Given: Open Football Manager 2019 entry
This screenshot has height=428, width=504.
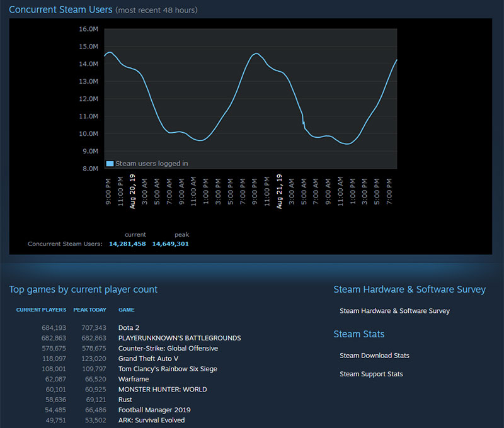Looking at the screenshot, I should (x=154, y=410).
